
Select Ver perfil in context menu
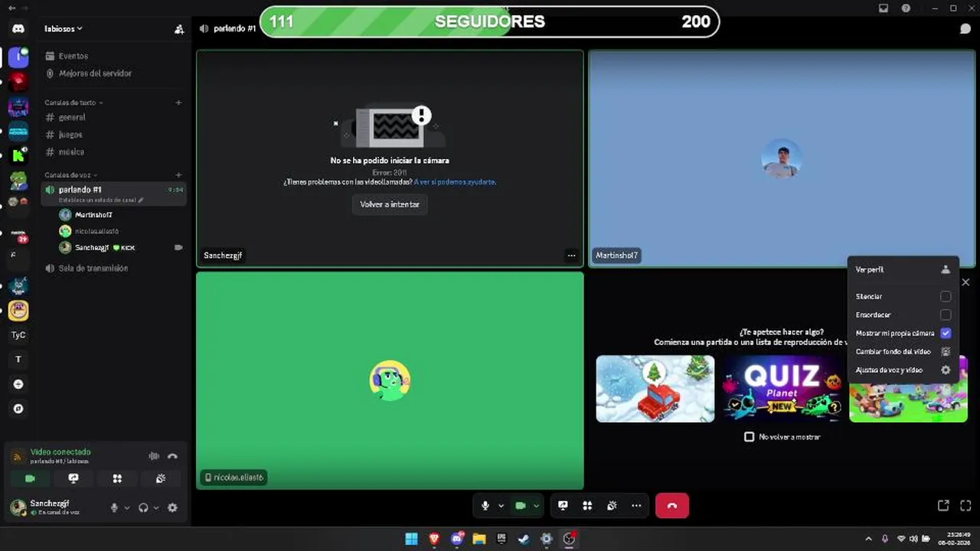click(903, 269)
